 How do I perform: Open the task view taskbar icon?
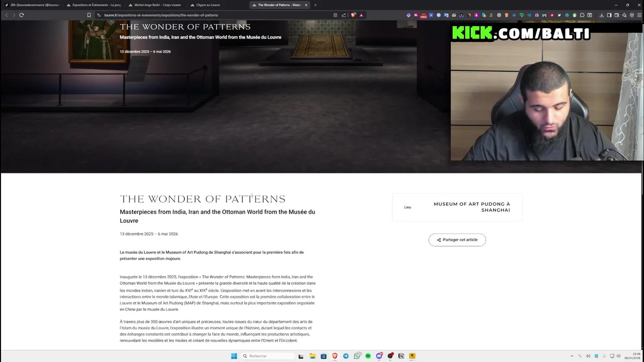pyautogui.click(x=301, y=356)
